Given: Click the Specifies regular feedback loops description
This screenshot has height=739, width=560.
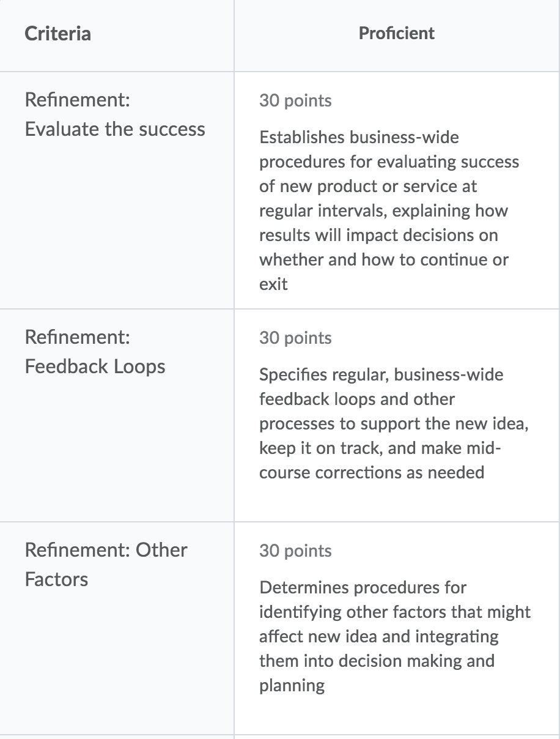Looking at the screenshot, I should (394, 423).
